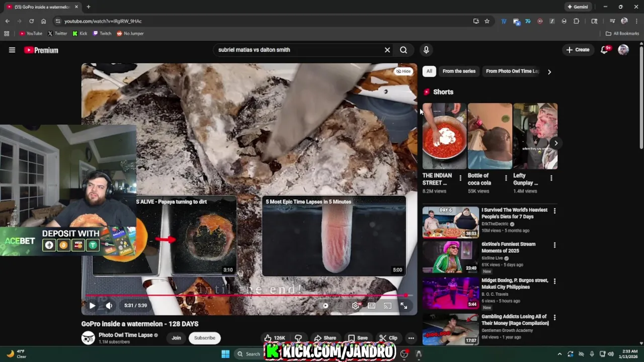Open options for Bottle of coca cola short
This screenshot has height=362, width=644.
[x=506, y=178]
